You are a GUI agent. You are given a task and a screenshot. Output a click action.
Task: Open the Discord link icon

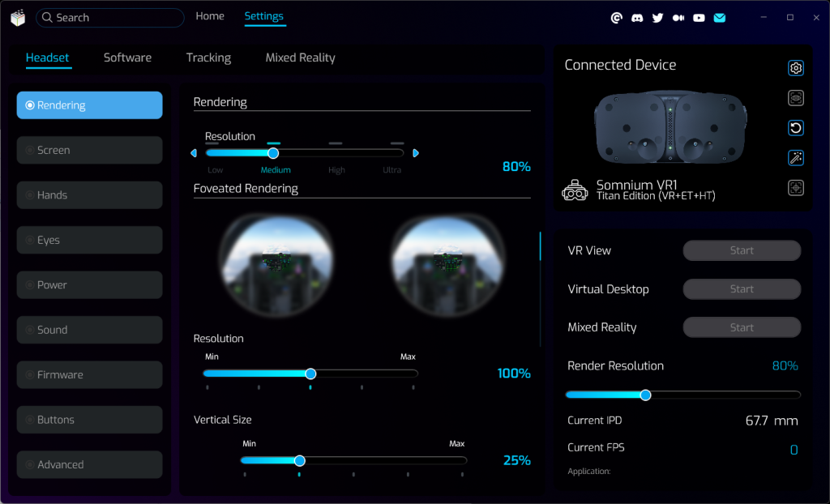[x=637, y=18]
